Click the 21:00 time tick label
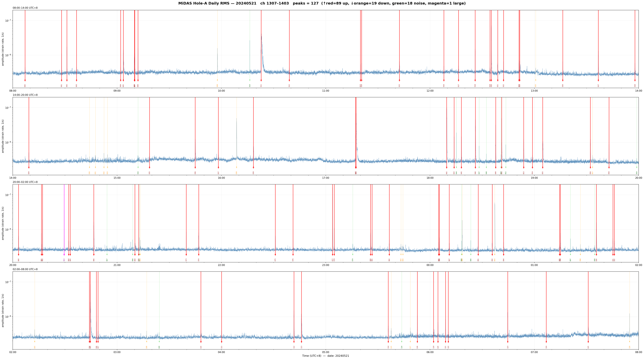Image resolution: width=644 pixels, height=359 pixels. click(117, 265)
